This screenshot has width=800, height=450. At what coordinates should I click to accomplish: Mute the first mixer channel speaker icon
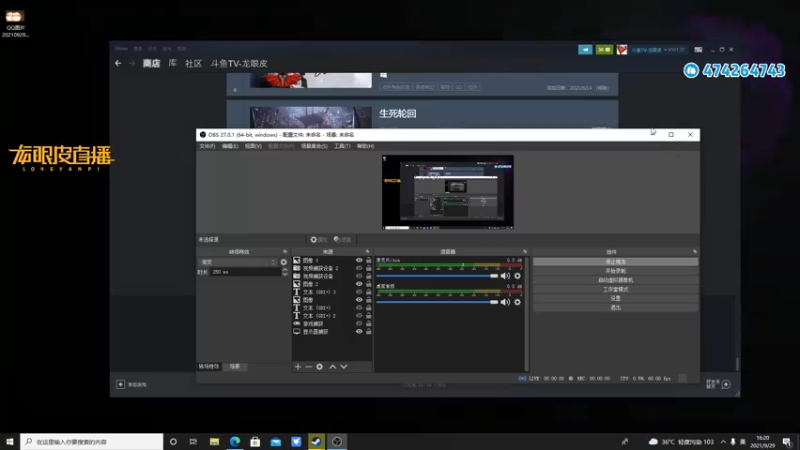click(x=505, y=276)
